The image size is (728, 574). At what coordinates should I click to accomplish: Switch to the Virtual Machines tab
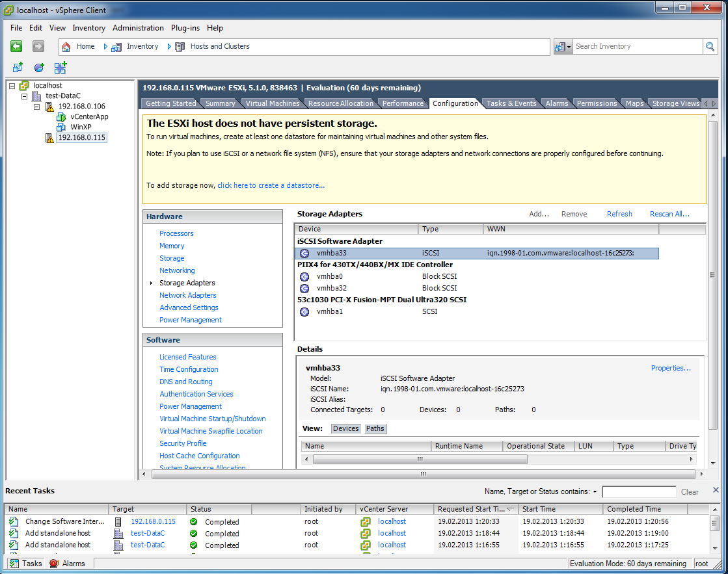pos(273,103)
